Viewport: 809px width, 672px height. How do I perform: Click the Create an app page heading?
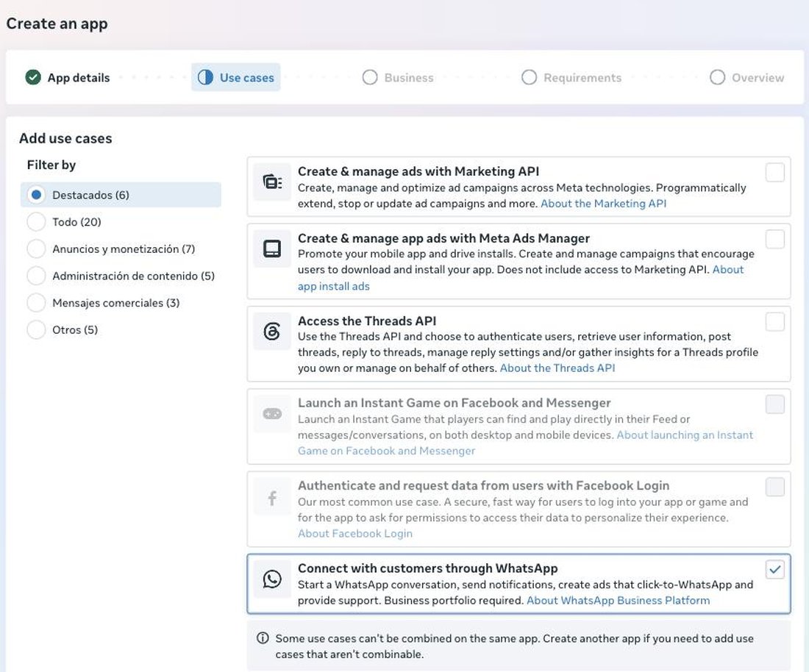tap(57, 24)
